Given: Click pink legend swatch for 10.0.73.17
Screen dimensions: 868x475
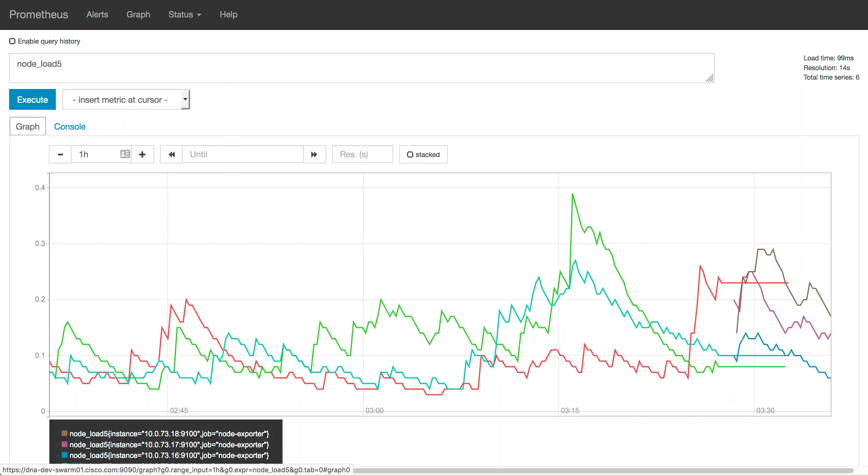Looking at the screenshot, I should tap(64, 444).
